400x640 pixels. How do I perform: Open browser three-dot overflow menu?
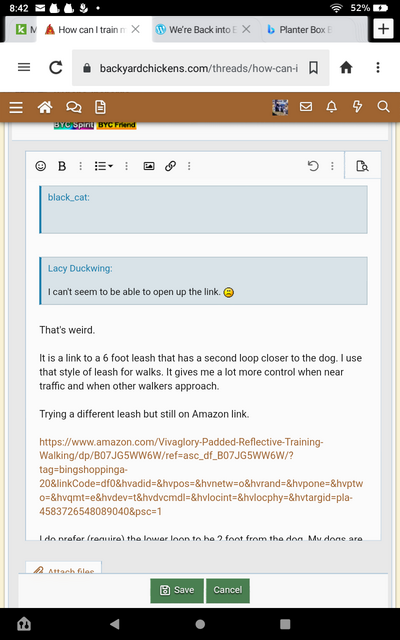coord(378,67)
